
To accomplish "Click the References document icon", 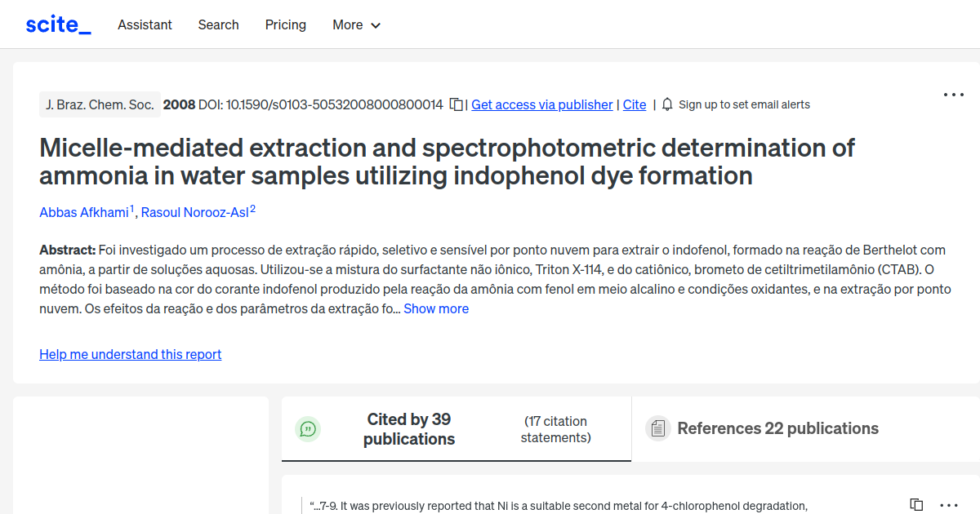I will click(657, 428).
